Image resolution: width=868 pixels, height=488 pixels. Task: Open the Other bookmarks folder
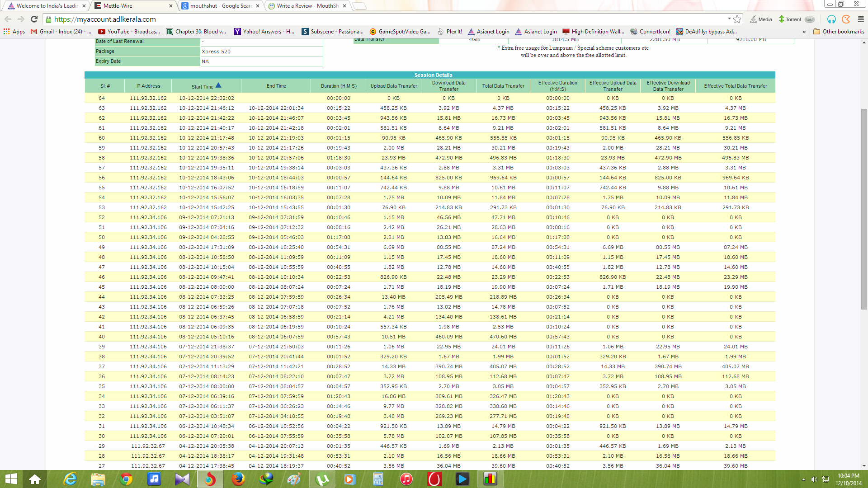(839, 32)
